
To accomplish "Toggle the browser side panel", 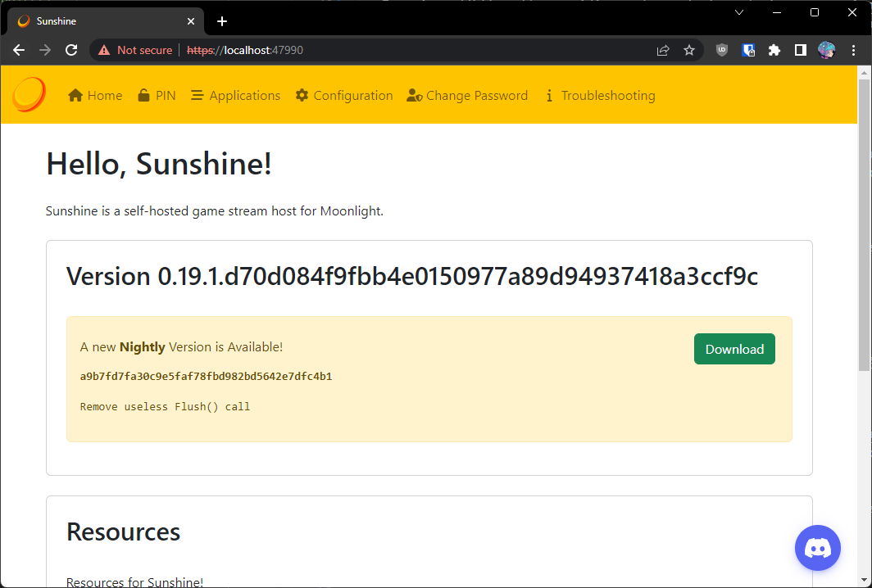I will (800, 50).
